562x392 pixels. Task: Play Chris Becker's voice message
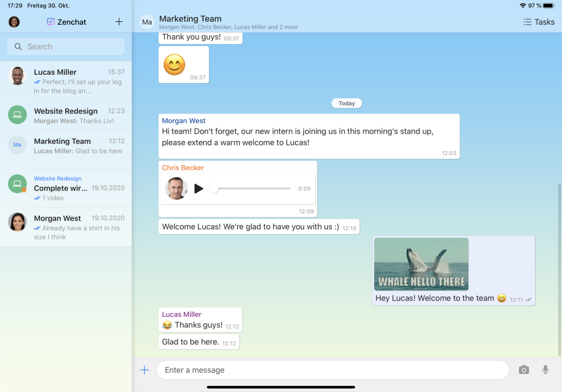point(198,189)
